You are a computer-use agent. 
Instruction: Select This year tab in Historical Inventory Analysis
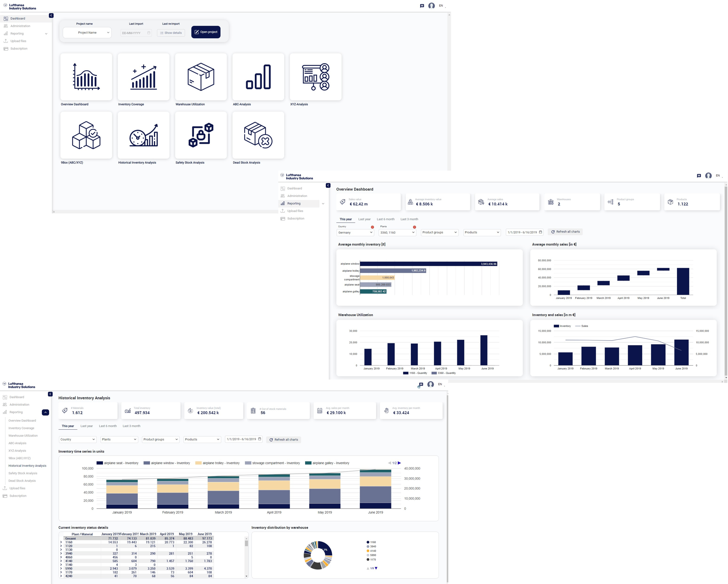pos(68,426)
